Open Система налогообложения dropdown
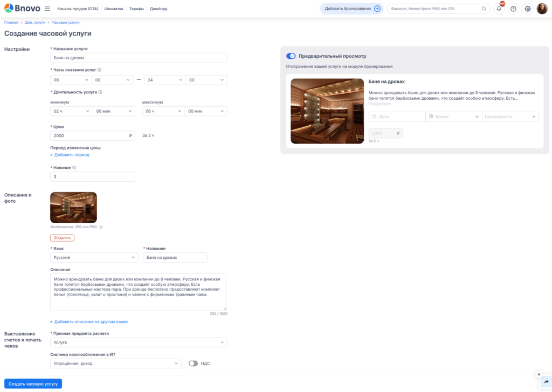Image resolution: width=552 pixels, height=392 pixels. pyautogui.click(x=116, y=363)
